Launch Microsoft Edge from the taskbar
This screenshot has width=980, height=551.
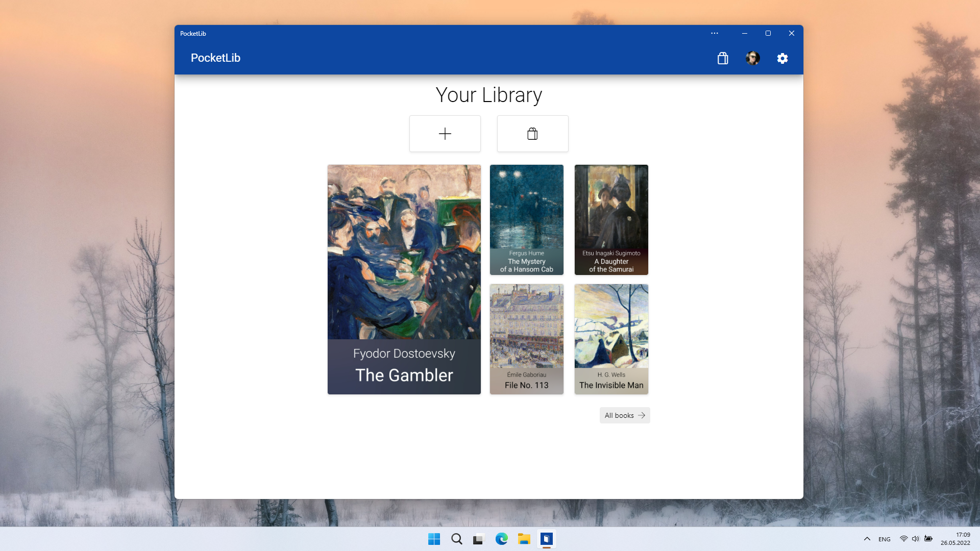pyautogui.click(x=502, y=539)
